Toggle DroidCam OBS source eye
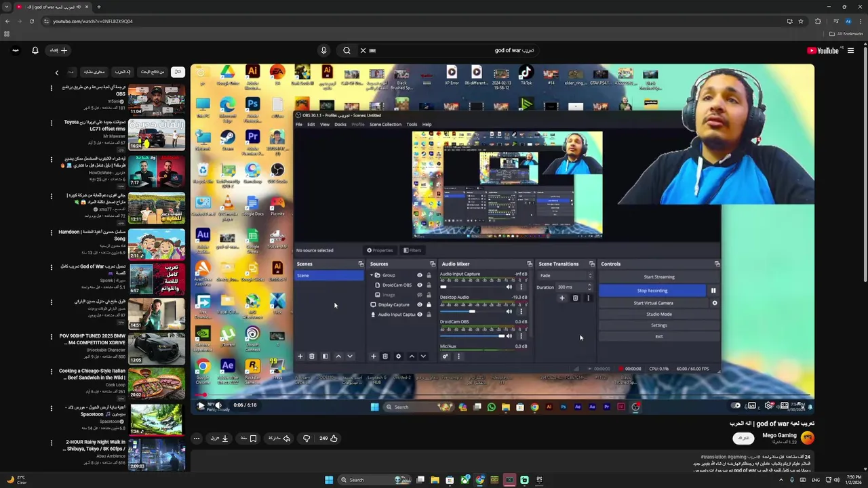 [419, 285]
